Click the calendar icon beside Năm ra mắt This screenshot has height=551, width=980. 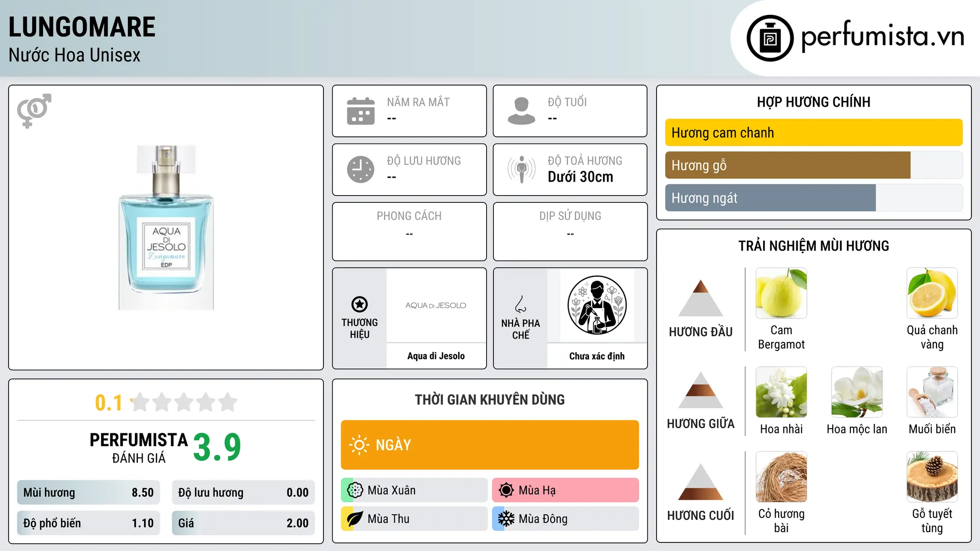pos(361,111)
